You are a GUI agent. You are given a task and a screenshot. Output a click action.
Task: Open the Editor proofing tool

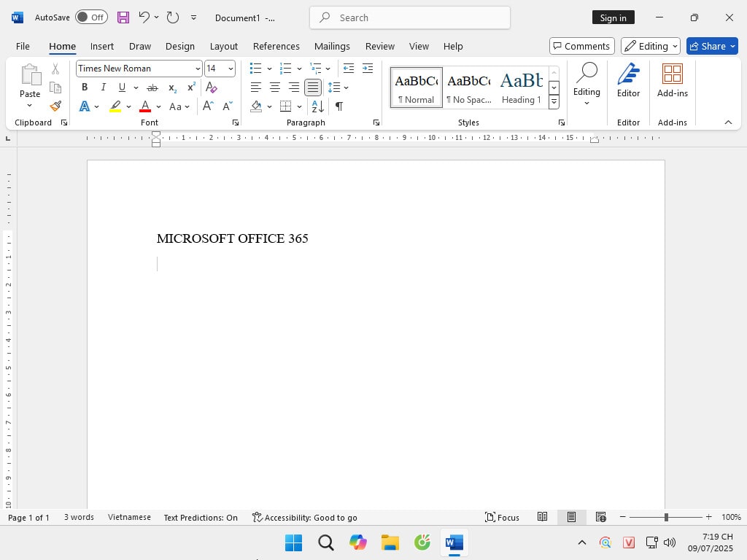pyautogui.click(x=628, y=80)
